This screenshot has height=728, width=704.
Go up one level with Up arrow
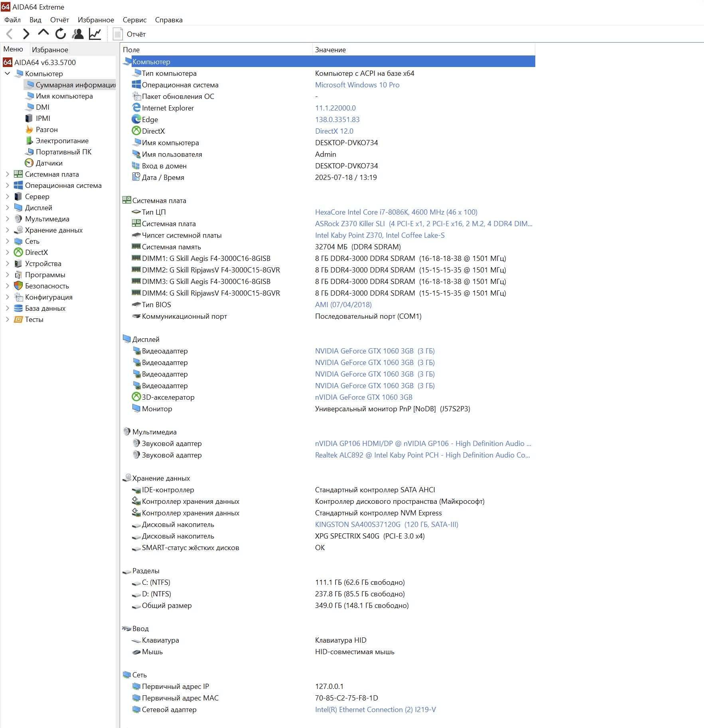coord(43,33)
